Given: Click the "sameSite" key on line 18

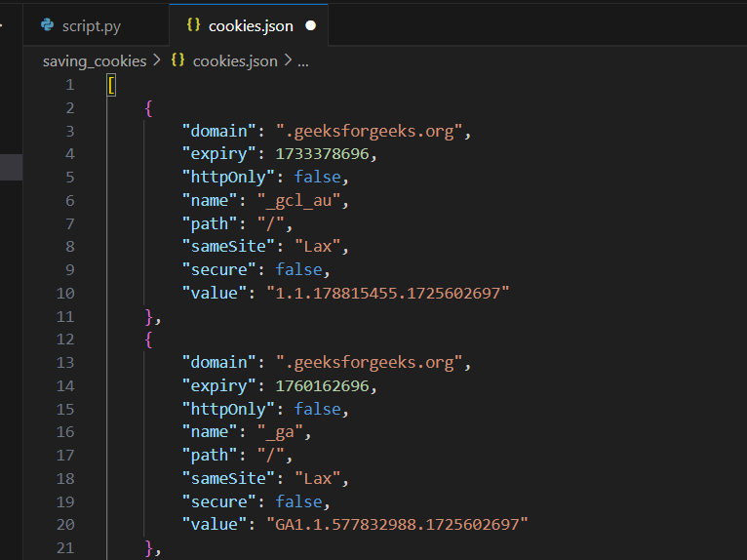Looking at the screenshot, I should pos(228,478).
